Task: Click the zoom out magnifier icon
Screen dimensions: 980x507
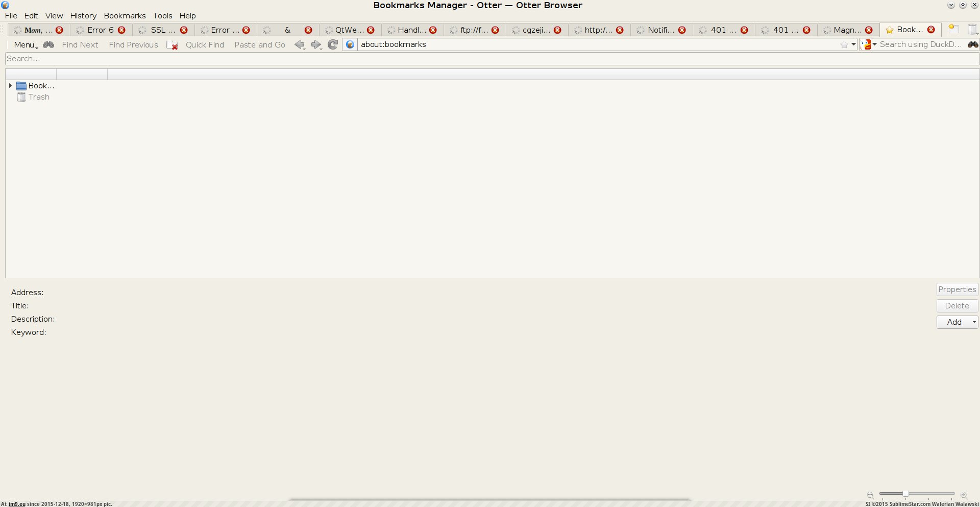Action: point(870,495)
